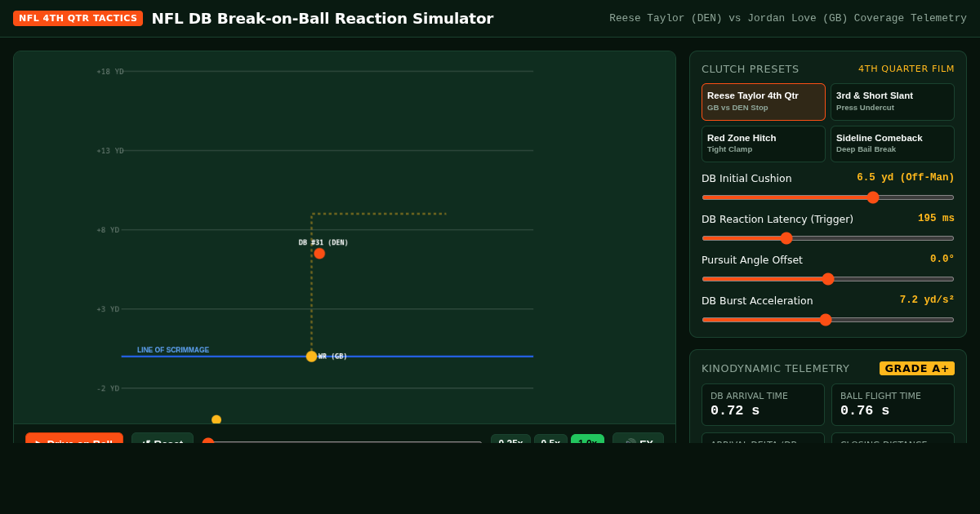The height and width of the screenshot is (514, 980).
Task: Click the WR (GB) player marker
Action: [311, 357]
